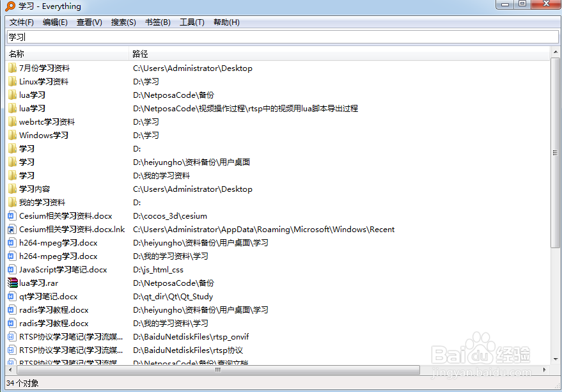The height and width of the screenshot is (392, 562).
Task: Select lua学习 folder under rtsp中的视频用lua脚本导出过程
Action: 32,108
